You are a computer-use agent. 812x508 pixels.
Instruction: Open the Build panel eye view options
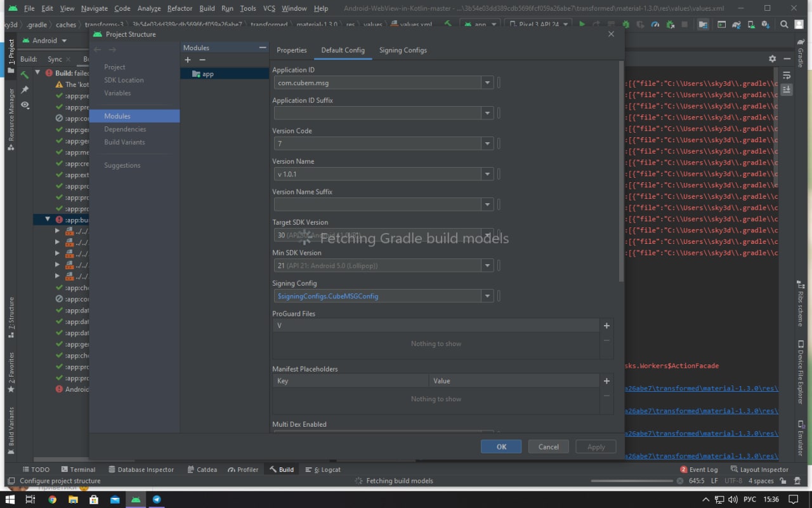point(25,105)
